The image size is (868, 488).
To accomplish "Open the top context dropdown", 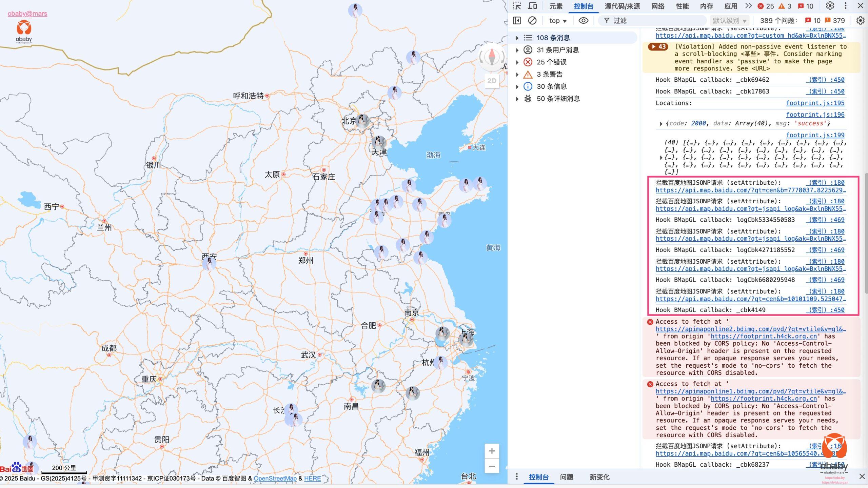I will coord(558,21).
